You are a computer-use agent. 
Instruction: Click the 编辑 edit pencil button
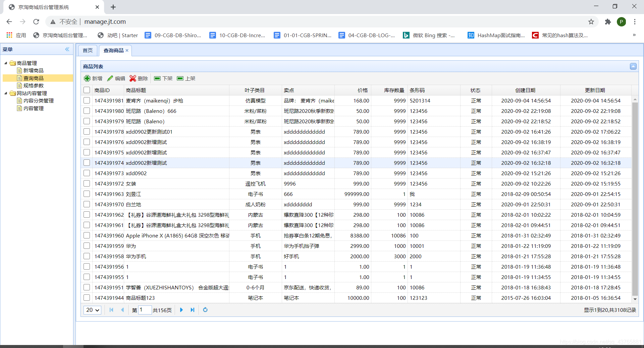(x=116, y=78)
